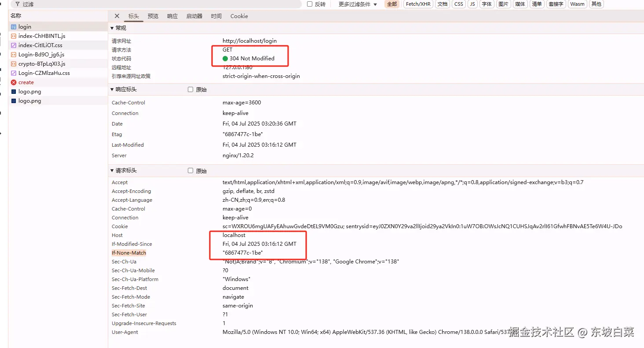Click the strict-origin-when-cross-origin policy value
644x348 pixels.
pyautogui.click(x=261, y=76)
